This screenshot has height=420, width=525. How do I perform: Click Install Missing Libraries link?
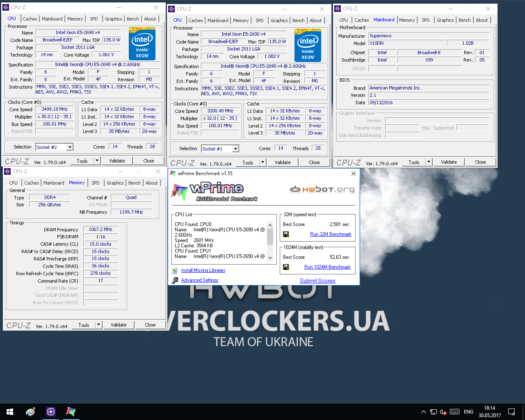pos(203,270)
